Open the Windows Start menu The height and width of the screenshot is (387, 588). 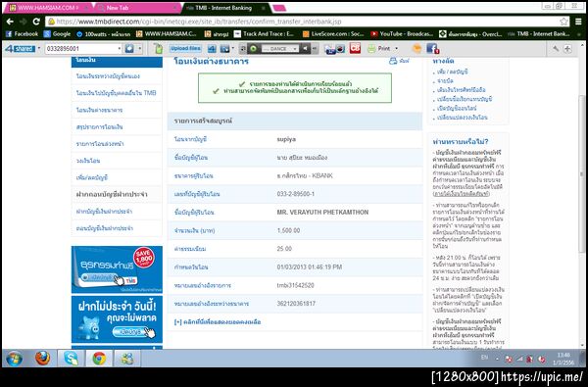tap(14, 359)
